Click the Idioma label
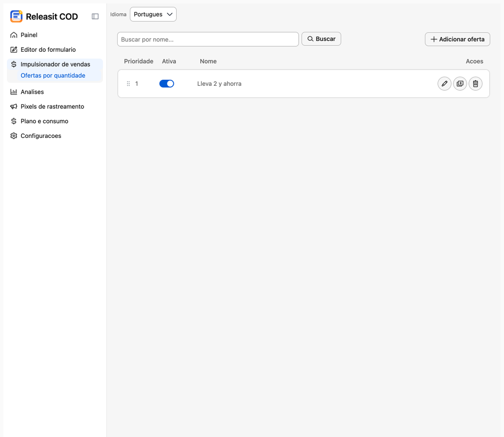Image resolution: width=504 pixels, height=437 pixels. pos(118,14)
